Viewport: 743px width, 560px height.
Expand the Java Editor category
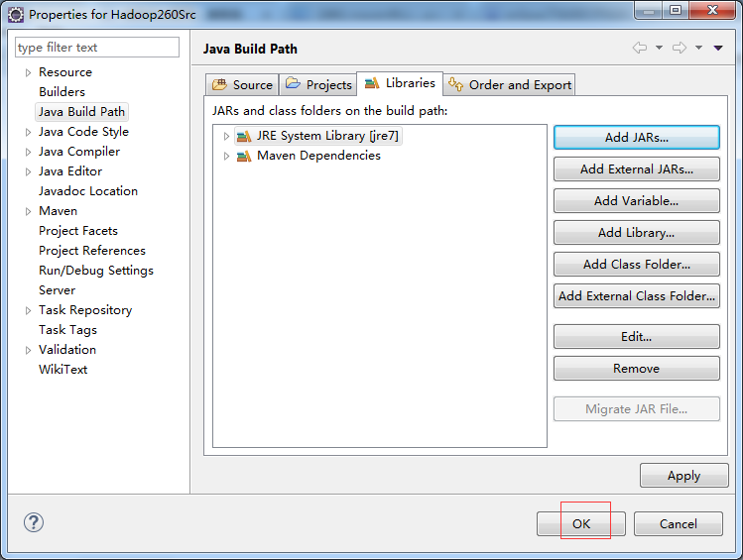(x=28, y=171)
